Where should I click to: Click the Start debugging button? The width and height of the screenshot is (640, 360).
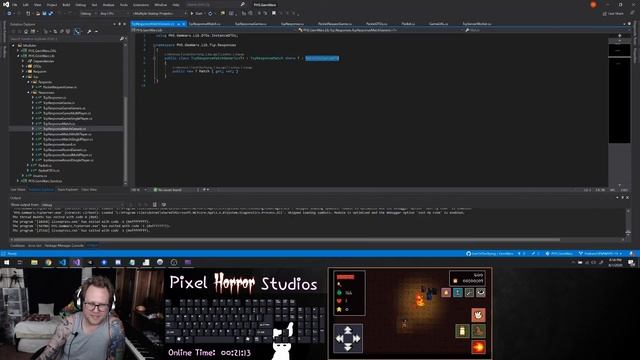(197, 13)
